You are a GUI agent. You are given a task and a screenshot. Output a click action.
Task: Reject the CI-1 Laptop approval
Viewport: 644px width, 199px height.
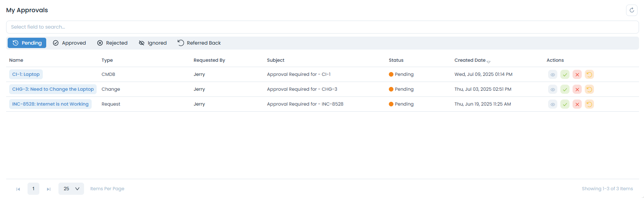(x=577, y=75)
